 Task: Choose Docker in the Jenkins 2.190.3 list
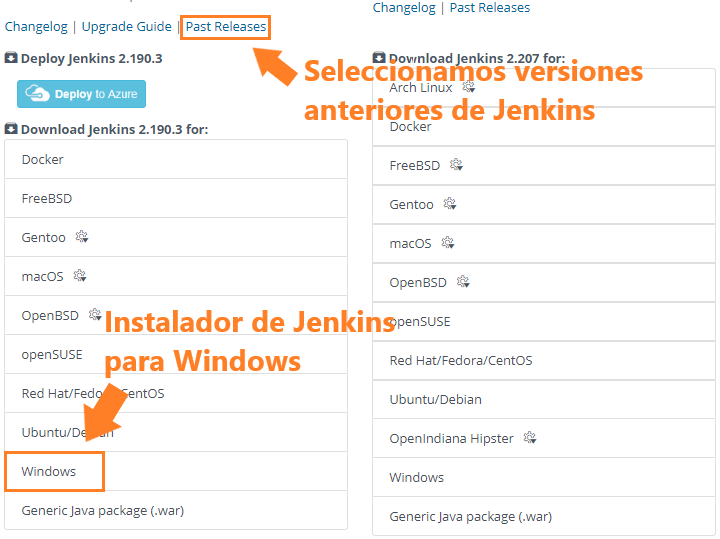pyautogui.click(x=43, y=159)
